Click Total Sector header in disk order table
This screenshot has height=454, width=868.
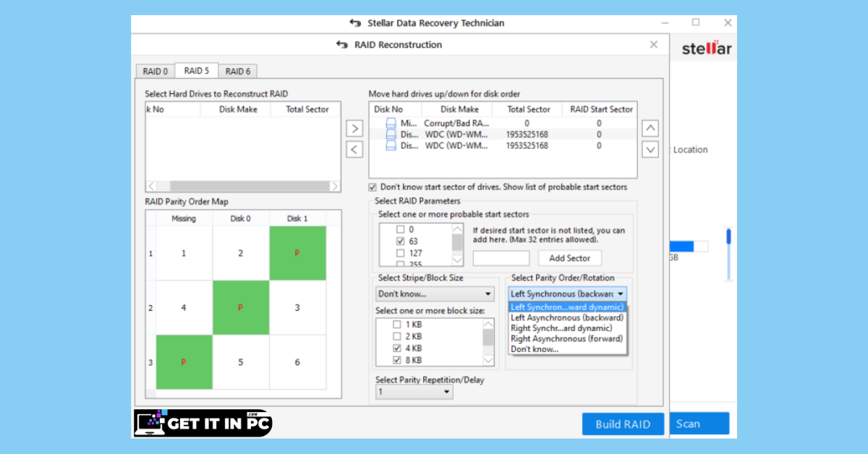coord(528,109)
